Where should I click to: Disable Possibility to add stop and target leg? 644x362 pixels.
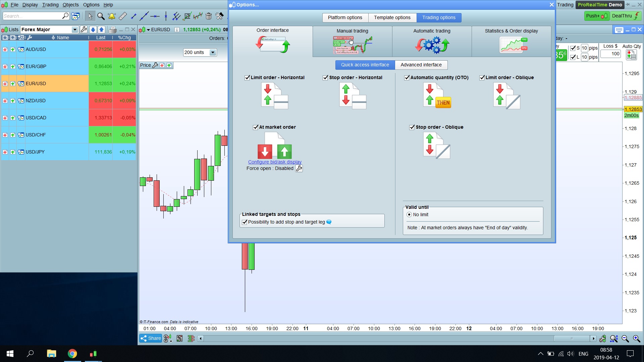pos(245,222)
